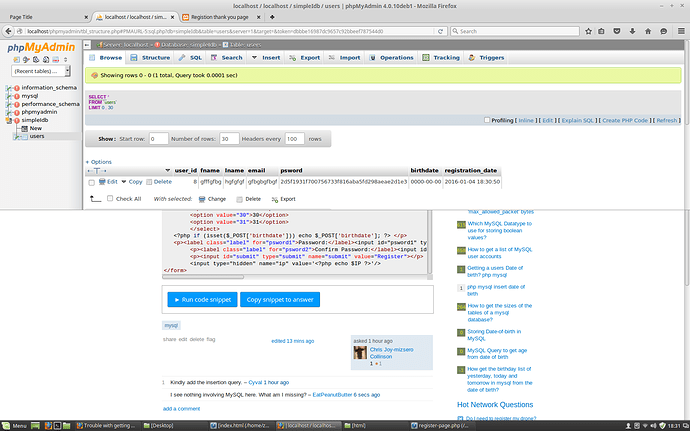This screenshot has height=431, width=690.
Task: Expand the mysql database node
Action: [x=9, y=96]
